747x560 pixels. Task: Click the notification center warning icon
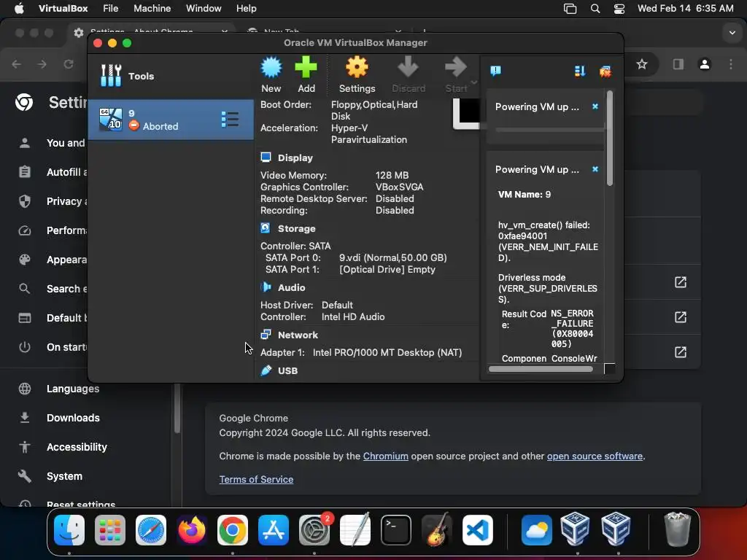[495, 71]
